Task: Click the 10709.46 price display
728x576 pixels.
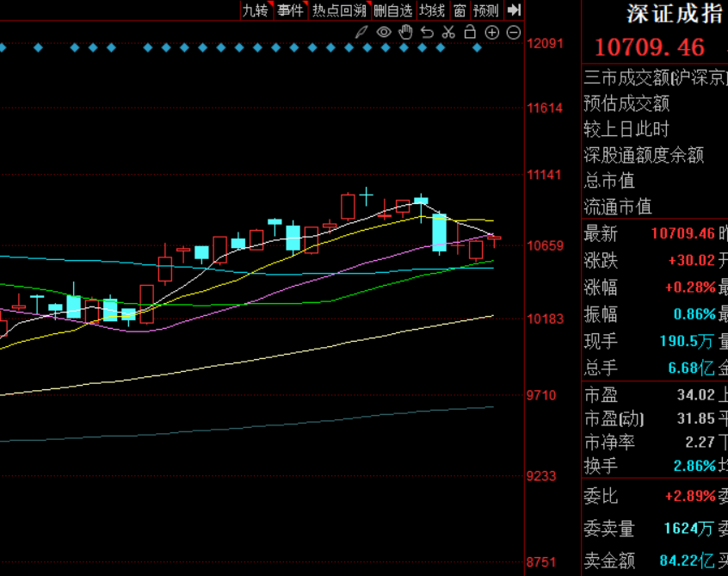Action: [x=650, y=46]
